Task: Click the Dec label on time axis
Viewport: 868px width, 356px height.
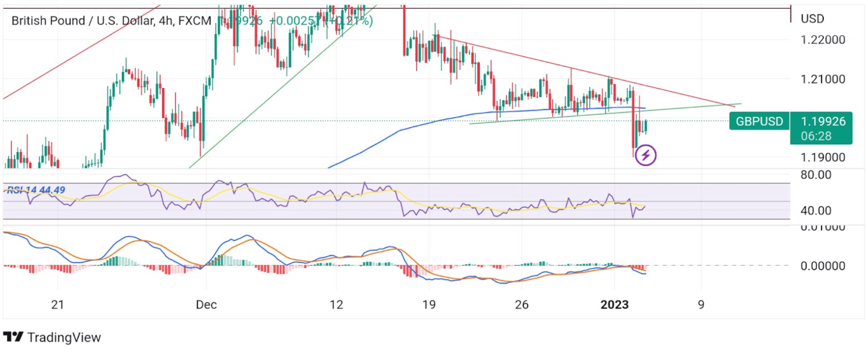Action: (x=206, y=305)
